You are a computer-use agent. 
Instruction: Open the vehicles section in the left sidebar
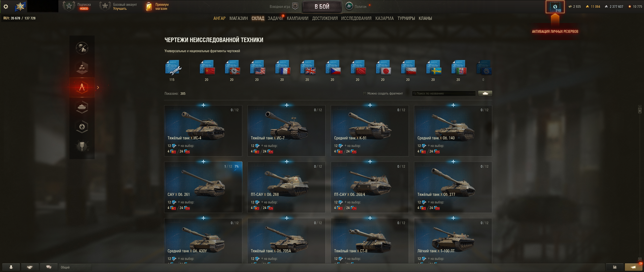82,107
